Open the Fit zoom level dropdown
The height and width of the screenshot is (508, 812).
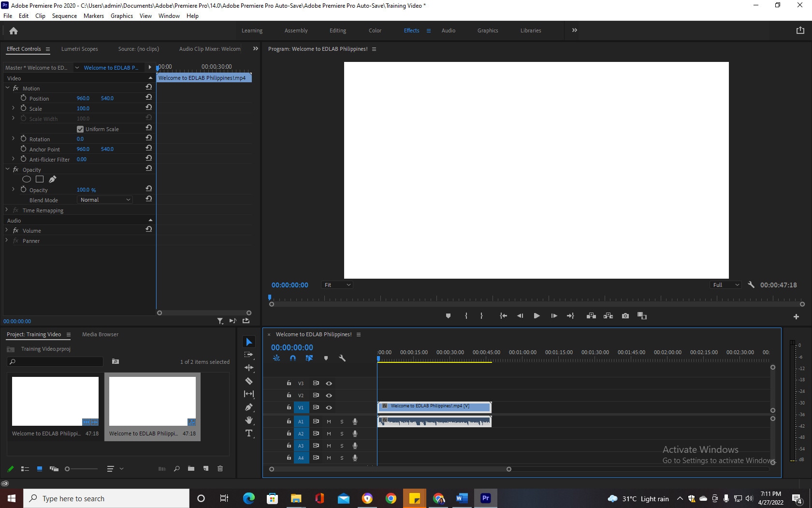tap(337, 285)
